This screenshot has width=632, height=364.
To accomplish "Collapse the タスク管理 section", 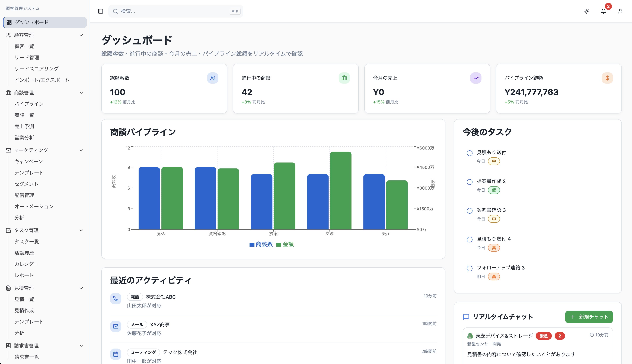I will [x=81, y=230].
